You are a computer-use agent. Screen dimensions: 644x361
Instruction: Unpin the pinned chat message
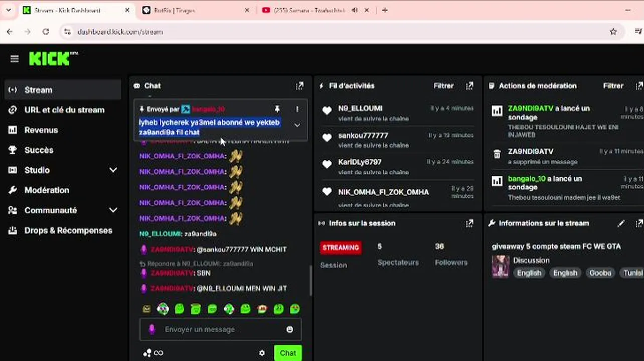[x=277, y=109]
